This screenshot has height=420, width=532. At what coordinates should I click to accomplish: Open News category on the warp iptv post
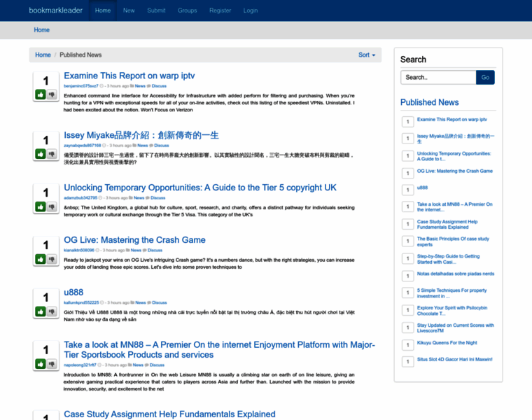[x=140, y=86]
